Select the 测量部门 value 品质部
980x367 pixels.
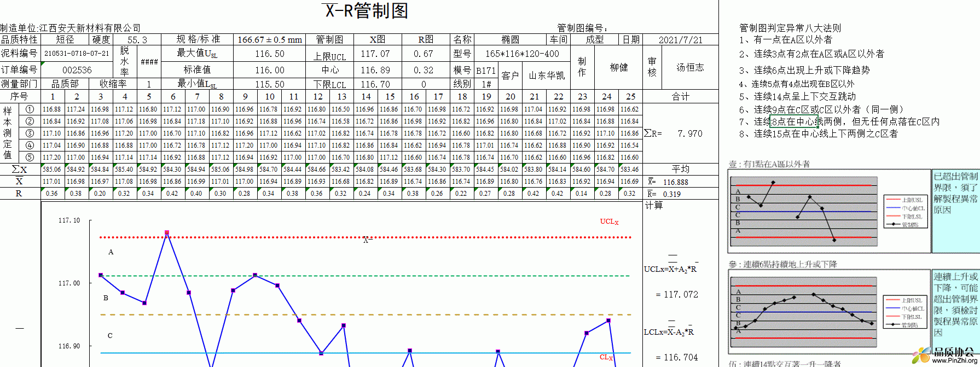pyautogui.click(x=65, y=84)
